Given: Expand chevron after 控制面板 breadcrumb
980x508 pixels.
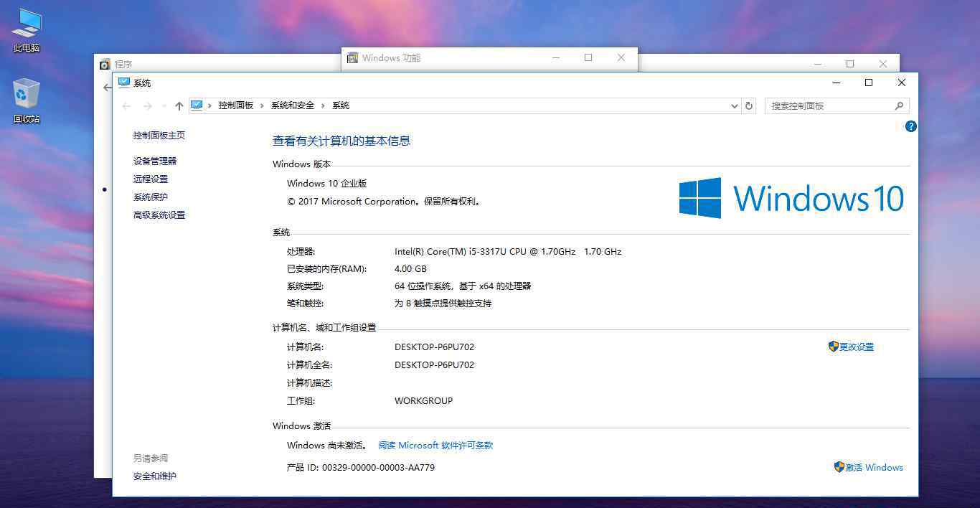Looking at the screenshot, I should pos(263,105).
